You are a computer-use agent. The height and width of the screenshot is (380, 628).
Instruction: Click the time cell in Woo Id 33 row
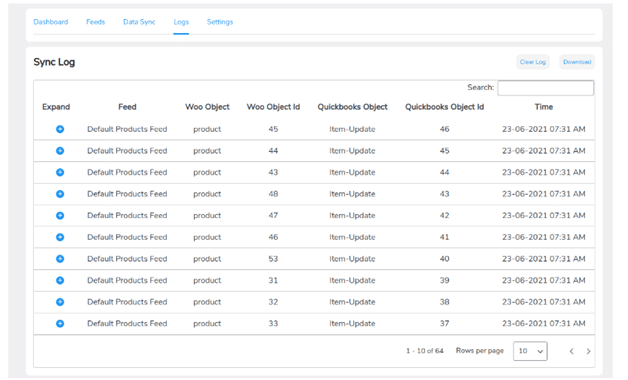pyautogui.click(x=543, y=324)
